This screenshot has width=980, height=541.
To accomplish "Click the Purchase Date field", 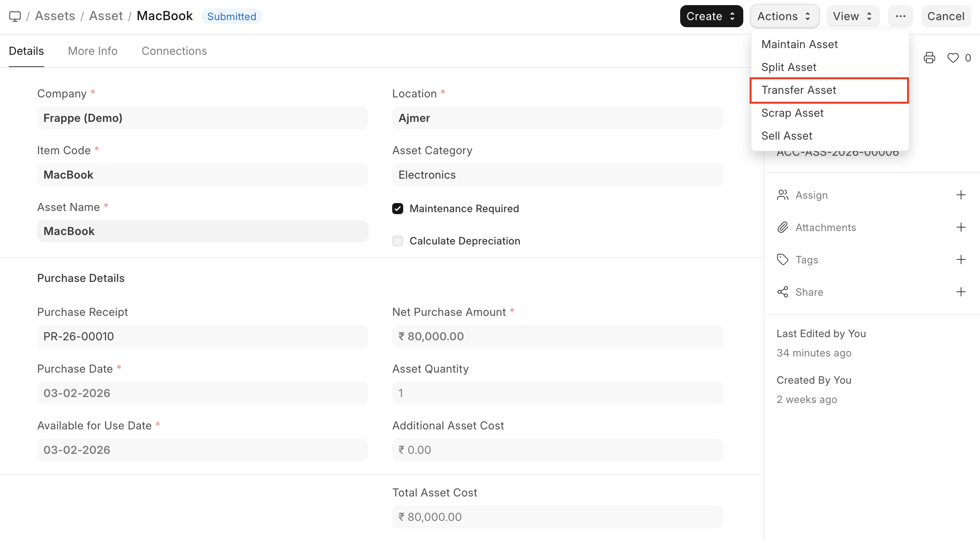I will [203, 393].
